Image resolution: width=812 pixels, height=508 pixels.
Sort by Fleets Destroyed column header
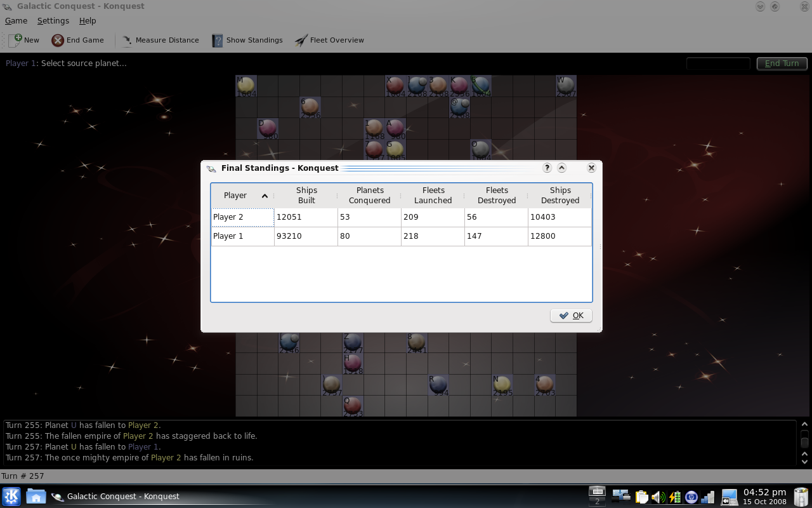497,196
